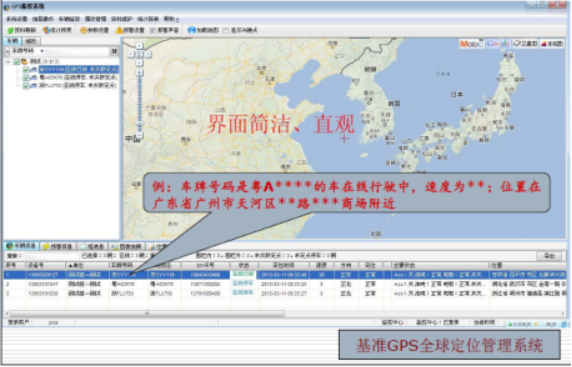Toggle the alarm sound checkbox in toolbar
The width and height of the screenshot is (572, 367).
point(153,31)
